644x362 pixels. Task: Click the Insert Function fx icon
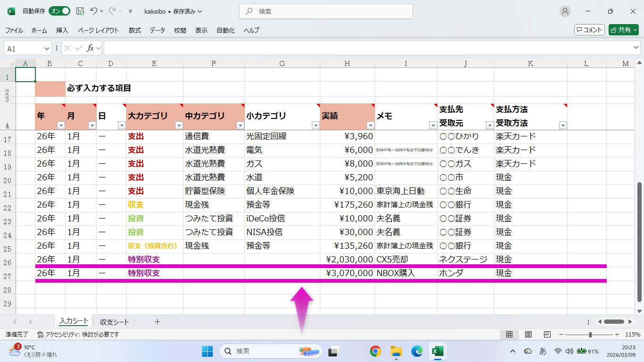(x=91, y=48)
